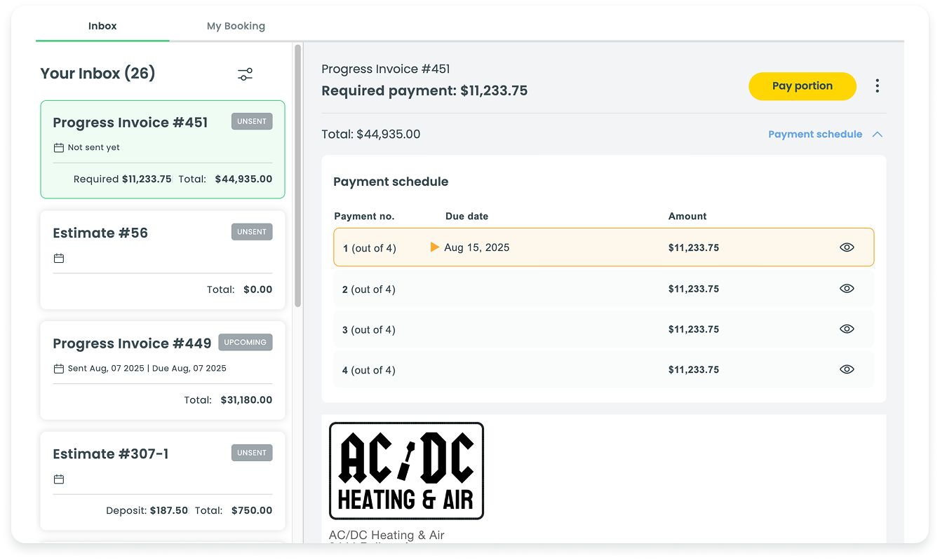Toggle the Payment schedule link
The width and height of the screenshot is (940, 560).
814,135
